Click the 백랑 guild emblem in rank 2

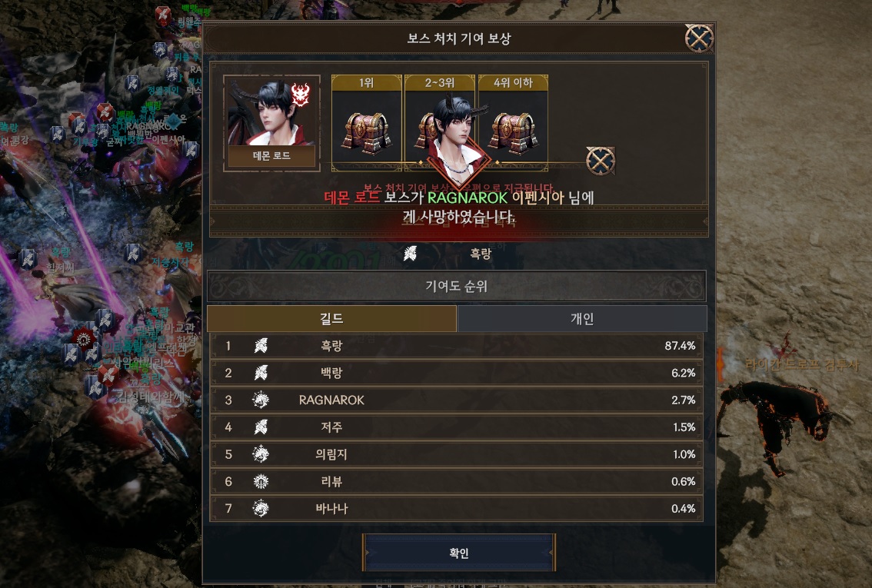[261, 373]
